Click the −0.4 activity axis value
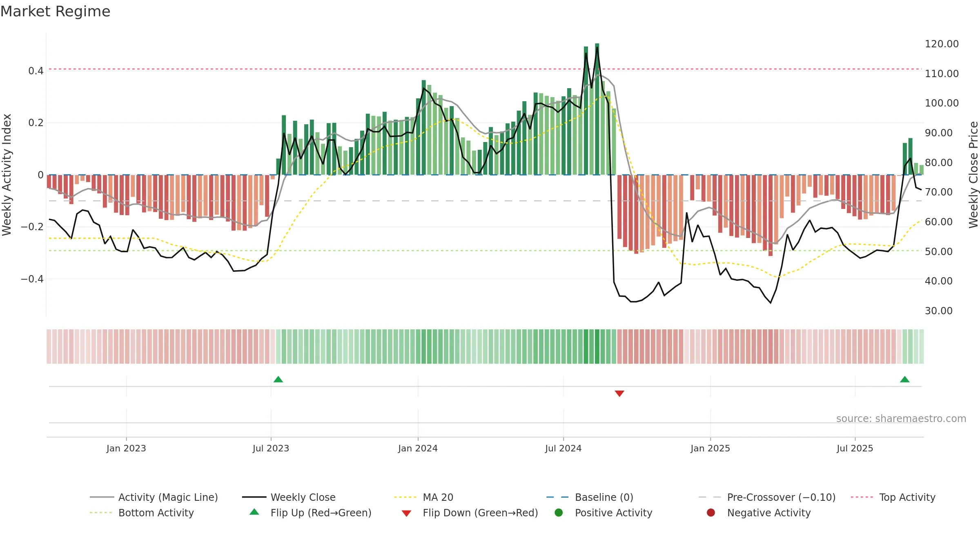 [32, 279]
